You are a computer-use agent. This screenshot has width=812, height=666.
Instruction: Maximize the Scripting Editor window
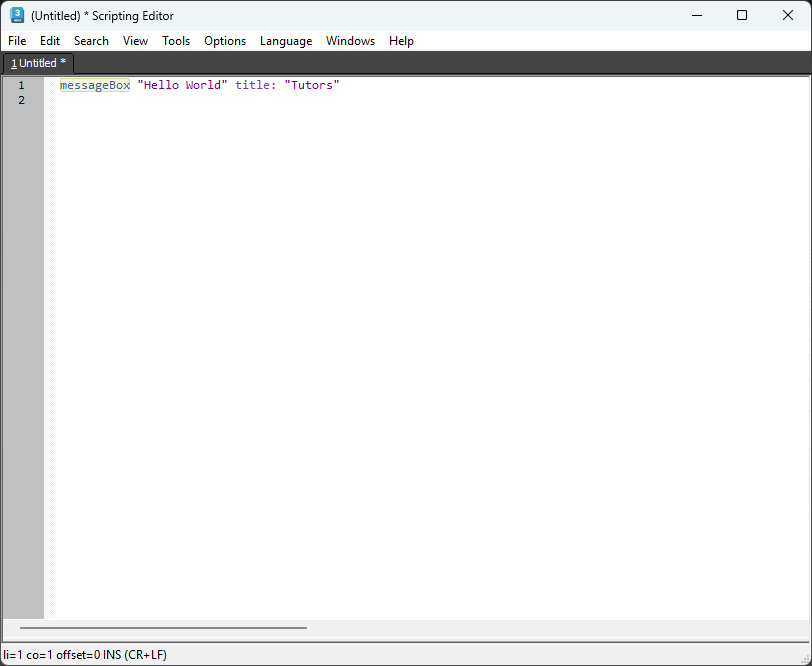tap(741, 15)
